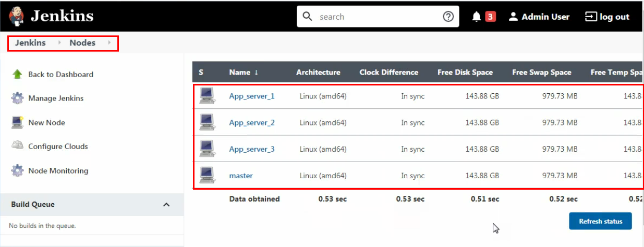
Task: Click the computer icon for App_server_1
Action: point(208,96)
